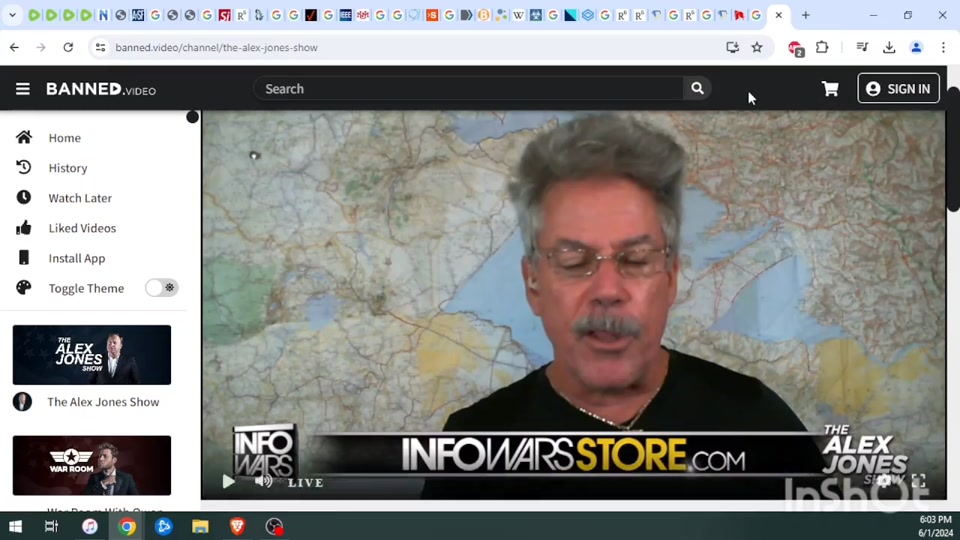Play the live video stream

[x=228, y=482]
